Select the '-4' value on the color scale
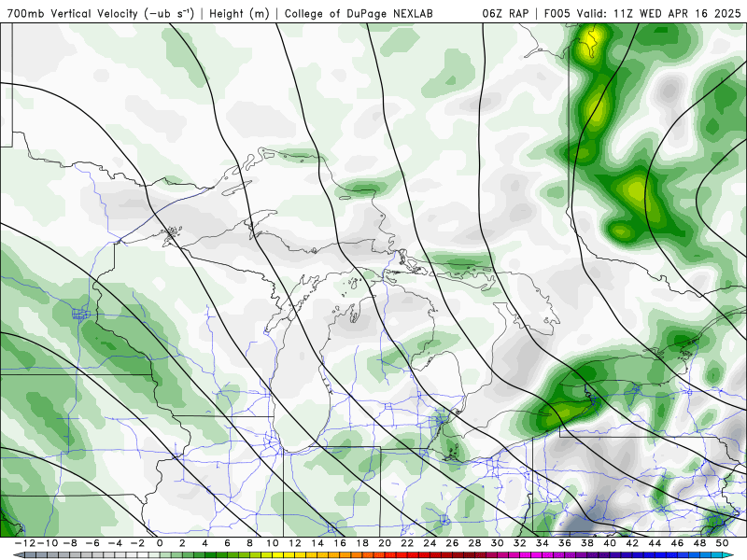The height and width of the screenshot is (560, 747). pos(115,543)
